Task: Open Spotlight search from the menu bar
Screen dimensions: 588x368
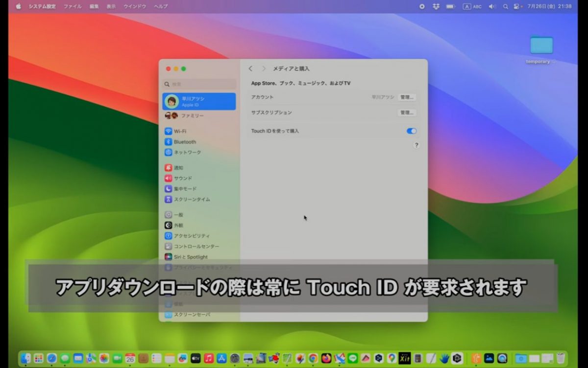Action: point(505,6)
